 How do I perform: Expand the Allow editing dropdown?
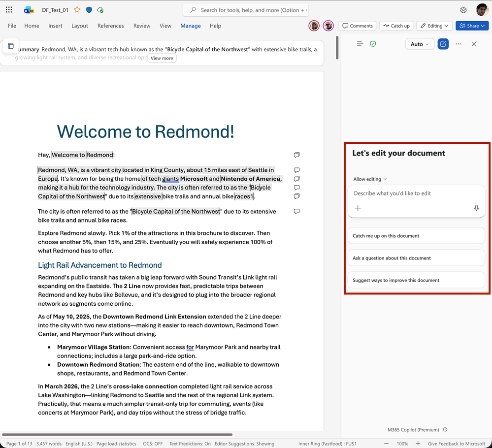coord(370,179)
